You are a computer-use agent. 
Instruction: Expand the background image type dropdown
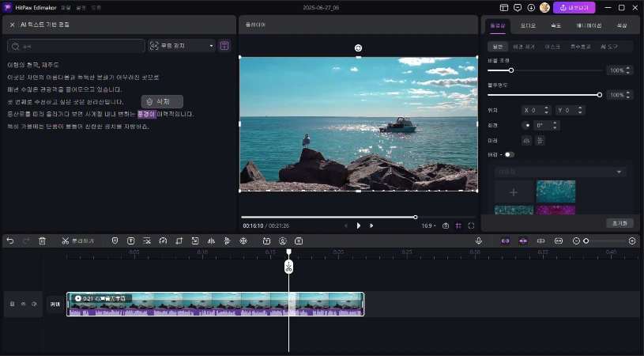coord(560,172)
